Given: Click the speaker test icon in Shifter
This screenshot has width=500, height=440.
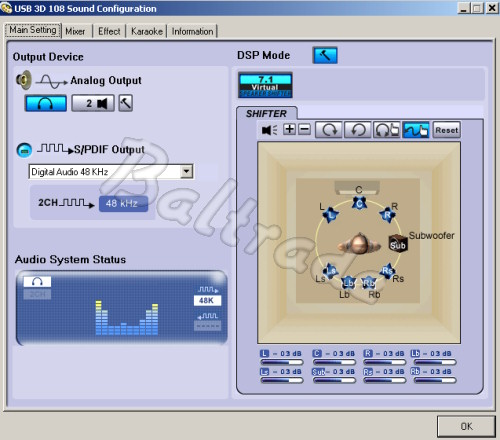Looking at the screenshot, I should coord(269,130).
